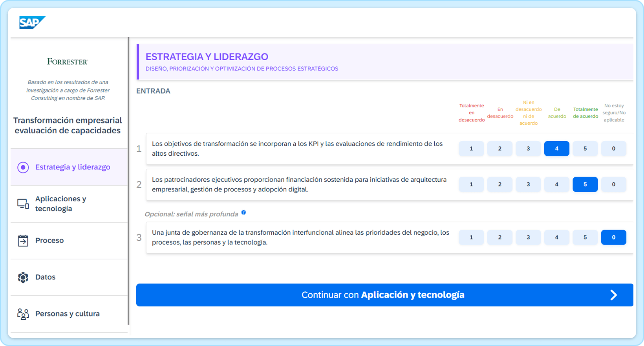644x346 pixels.
Task: Click the blue help icon beside Opcional
Action: 243,213
